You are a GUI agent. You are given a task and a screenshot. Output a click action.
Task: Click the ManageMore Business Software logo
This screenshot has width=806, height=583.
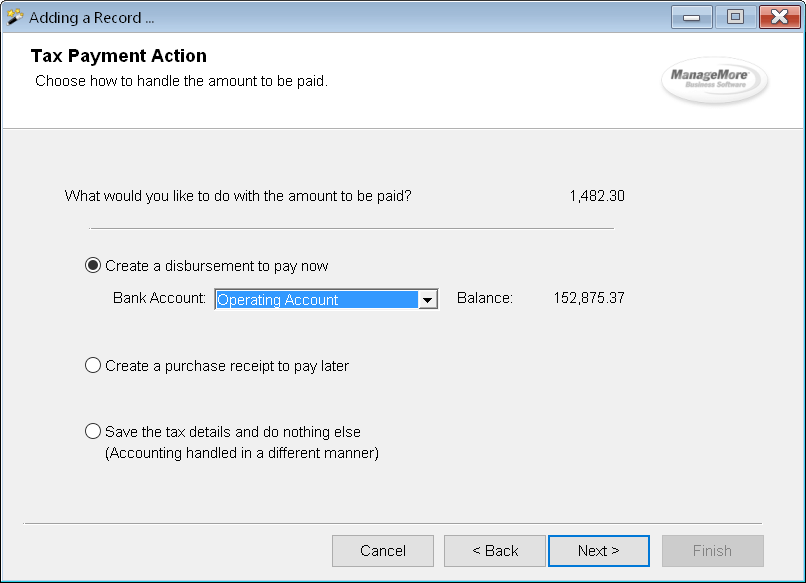pyautogui.click(x=713, y=80)
